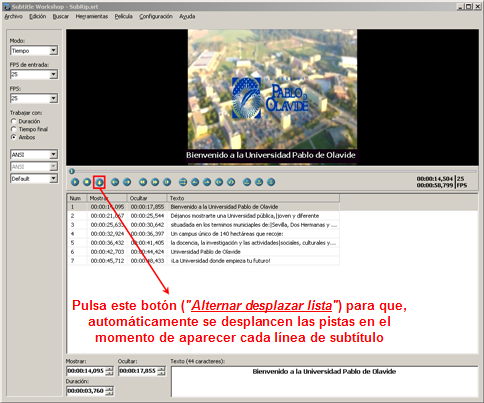Click the Mostrar time stepper arrows

point(110,371)
